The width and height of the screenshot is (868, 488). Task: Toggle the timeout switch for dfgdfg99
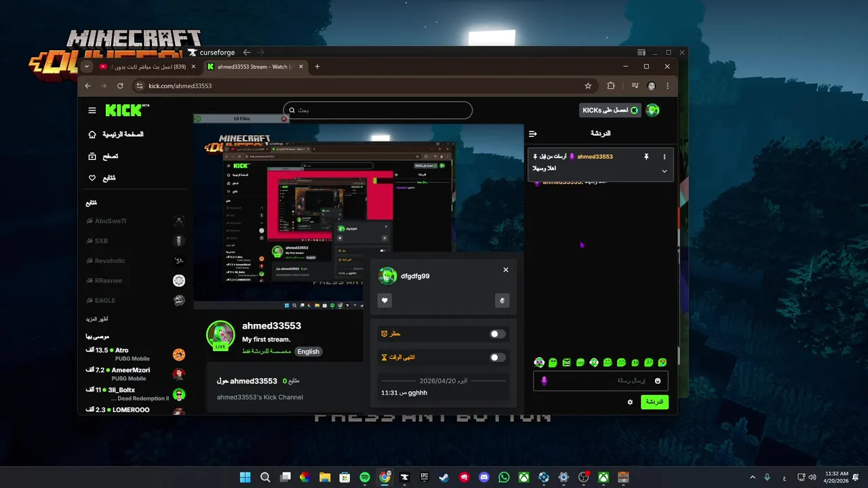click(498, 357)
